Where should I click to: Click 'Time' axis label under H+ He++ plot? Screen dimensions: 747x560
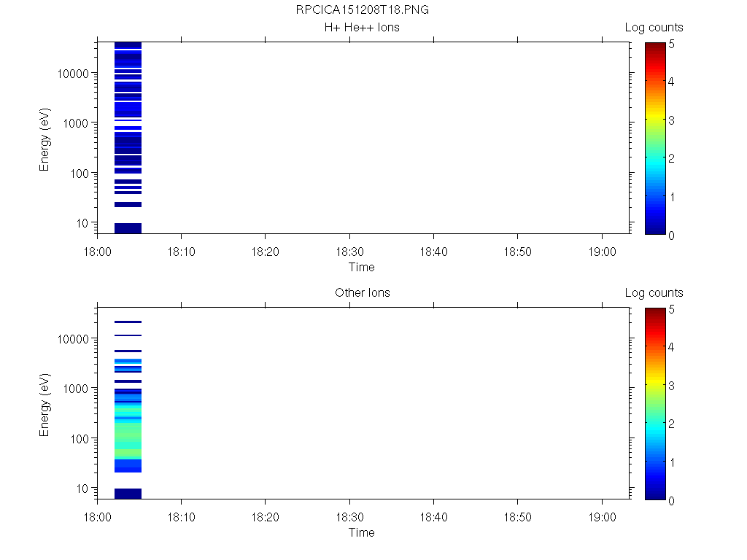pyautogui.click(x=362, y=267)
